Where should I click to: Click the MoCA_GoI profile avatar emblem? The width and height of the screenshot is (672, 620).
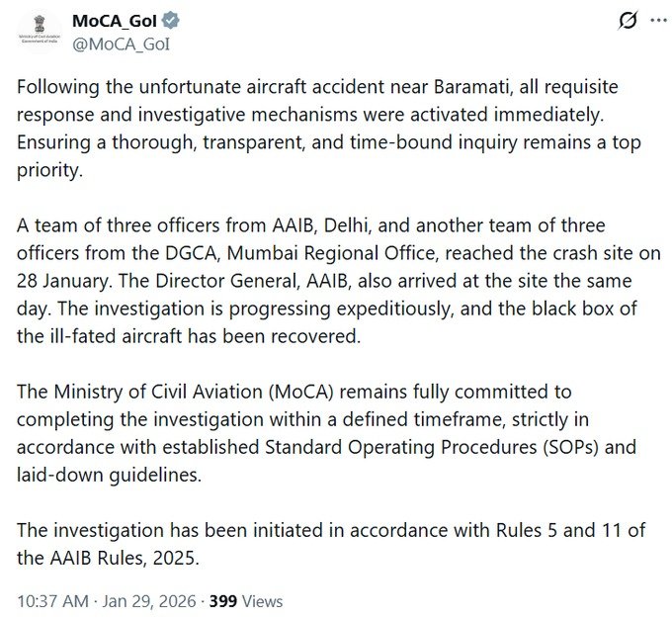pyautogui.click(x=39, y=31)
